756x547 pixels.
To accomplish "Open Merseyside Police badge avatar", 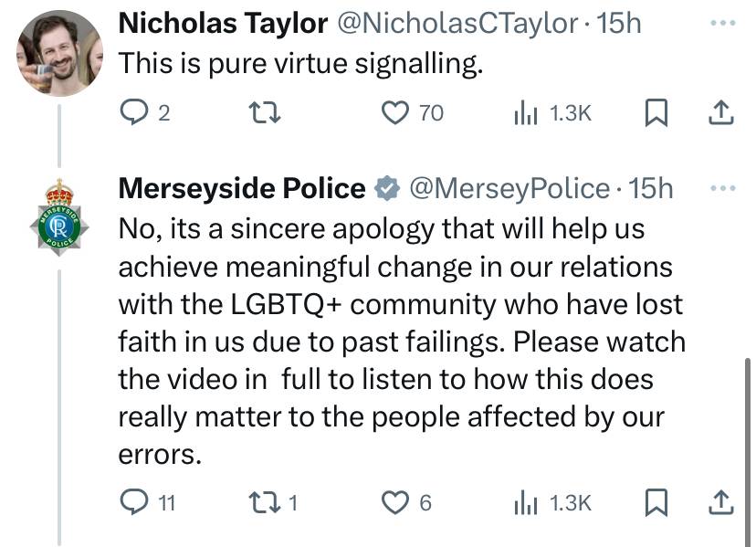I will click(x=59, y=217).
